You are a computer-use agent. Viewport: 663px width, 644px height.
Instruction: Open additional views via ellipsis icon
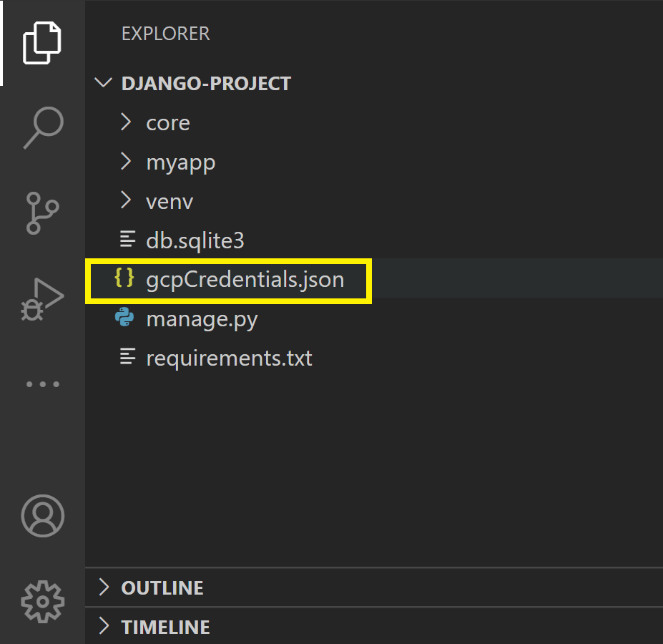(x=43, y=384)
